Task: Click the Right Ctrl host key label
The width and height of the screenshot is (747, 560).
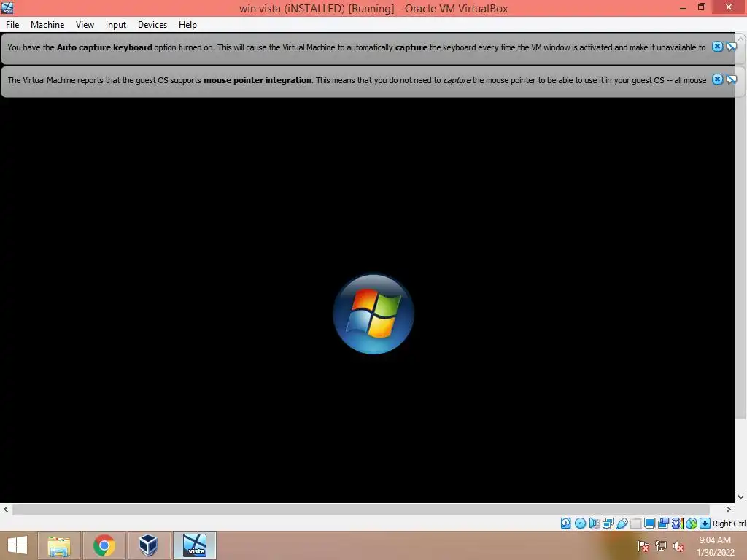Action: [729, 524]
